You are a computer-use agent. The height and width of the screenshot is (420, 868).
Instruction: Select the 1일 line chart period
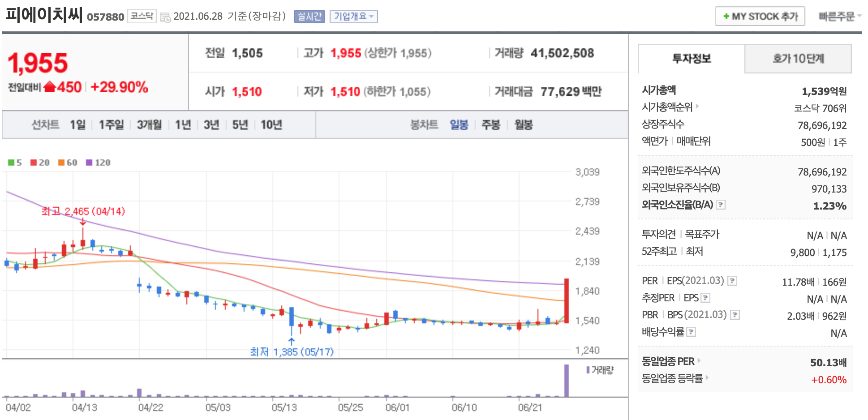click(x=77, y=124)
